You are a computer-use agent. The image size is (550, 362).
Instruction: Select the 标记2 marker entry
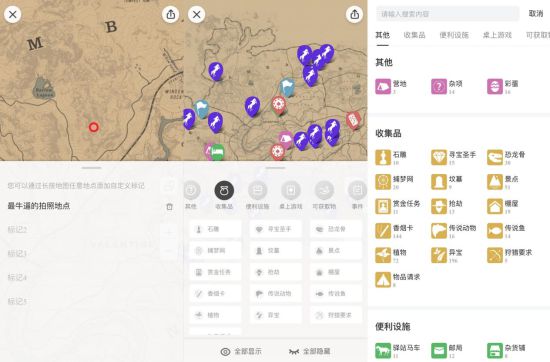point(17,230)
